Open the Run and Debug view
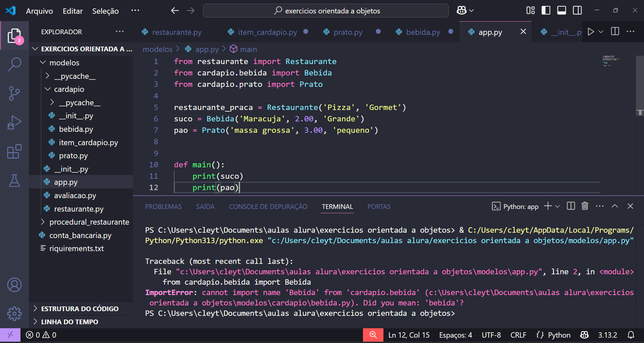Viewport: 644px width, 343px height. pos(14,122)
